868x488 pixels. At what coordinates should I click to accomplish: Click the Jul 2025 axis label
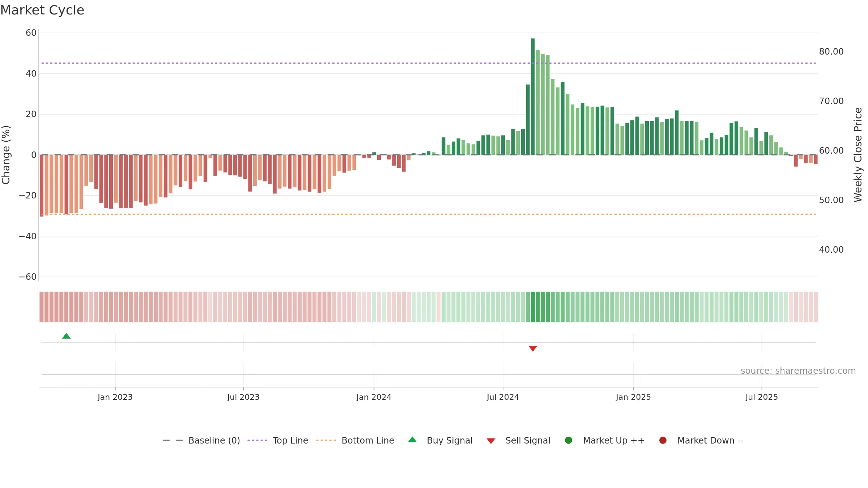click(762, 397)
